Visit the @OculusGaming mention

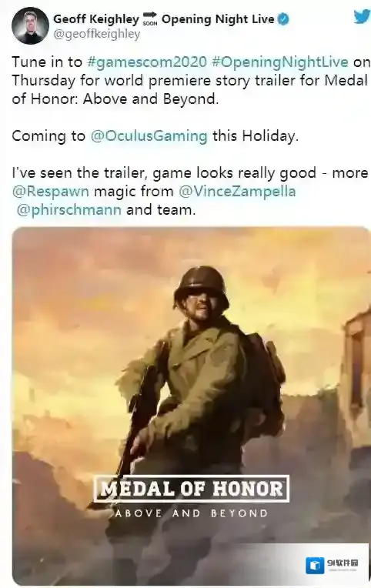point(149,135)
